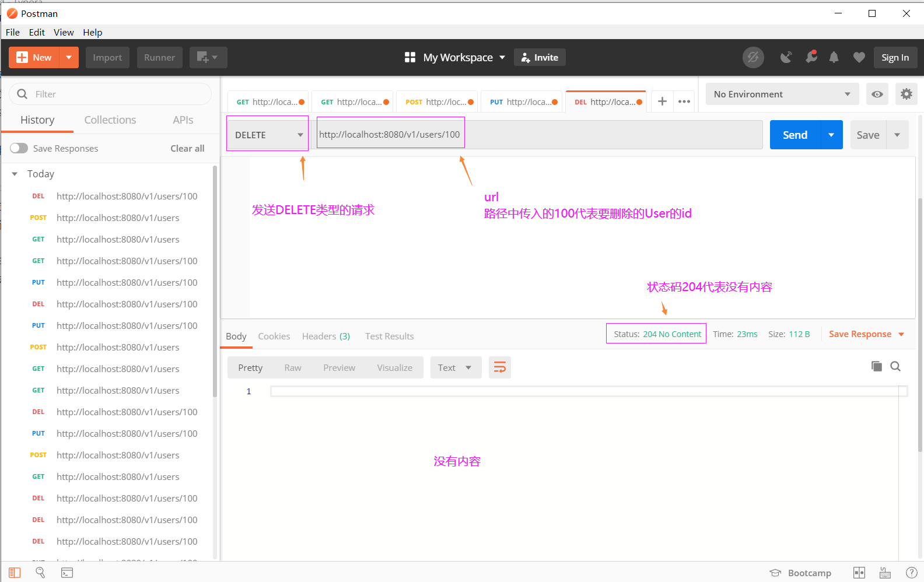Open the Test Results response tab
This screenshot has width=924, height=582.
click(389, 336)
